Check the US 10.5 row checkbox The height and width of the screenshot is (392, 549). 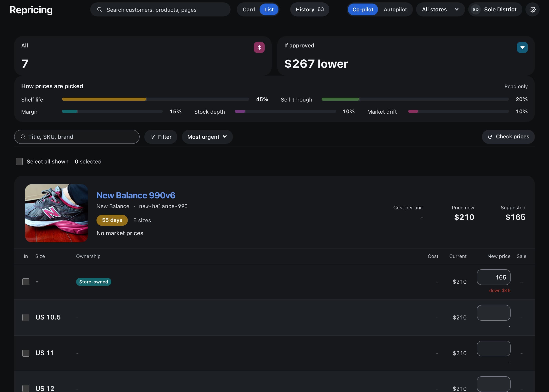click(26, 317)
